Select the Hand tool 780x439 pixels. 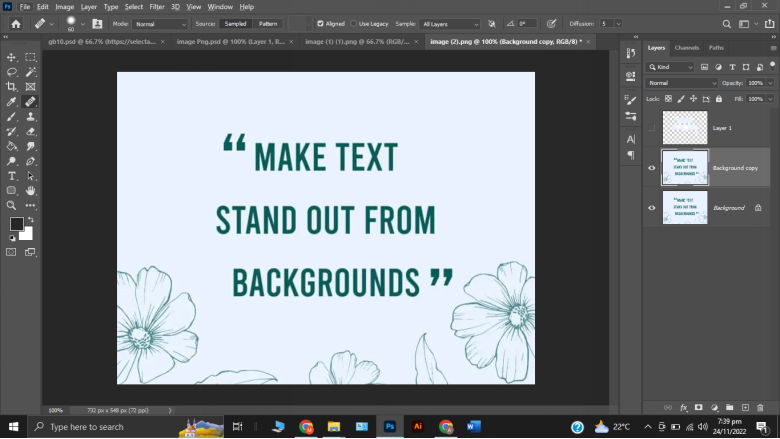(30, 190)
